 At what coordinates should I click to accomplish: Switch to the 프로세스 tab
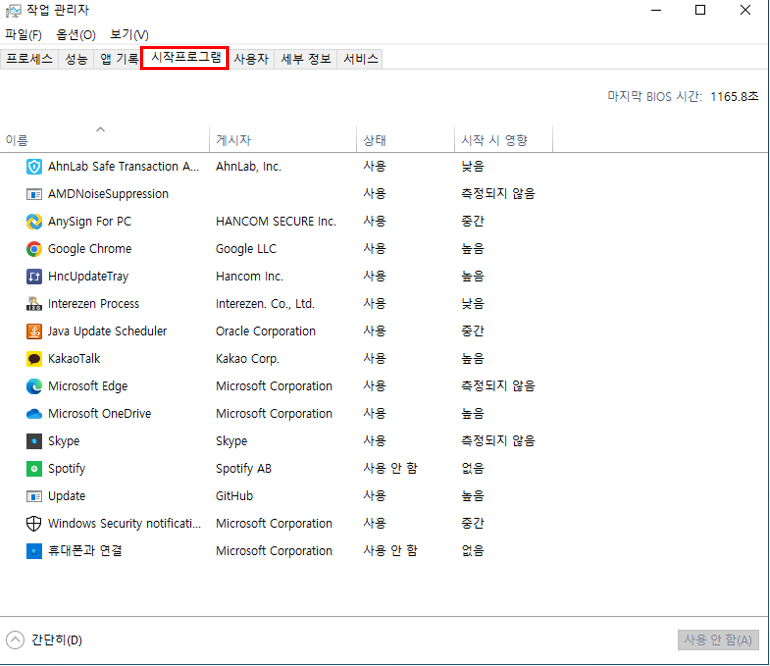[29, 59]
